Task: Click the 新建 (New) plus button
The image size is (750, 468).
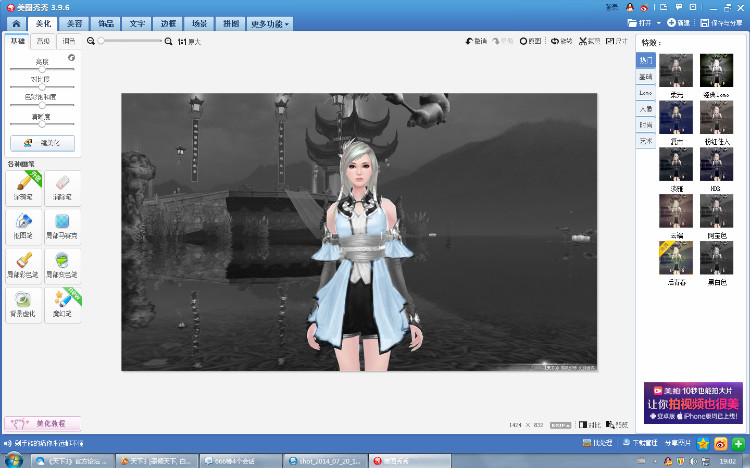Action: tap(679, 23)
